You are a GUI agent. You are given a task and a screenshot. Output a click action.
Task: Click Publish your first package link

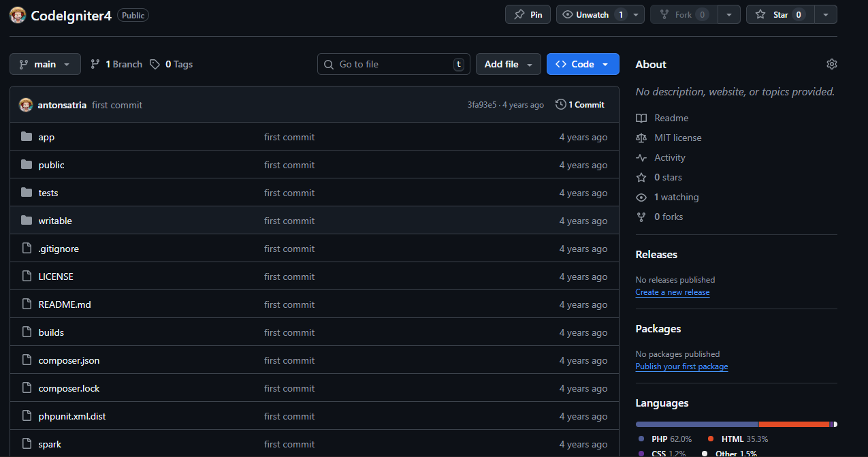click(681, 366)
